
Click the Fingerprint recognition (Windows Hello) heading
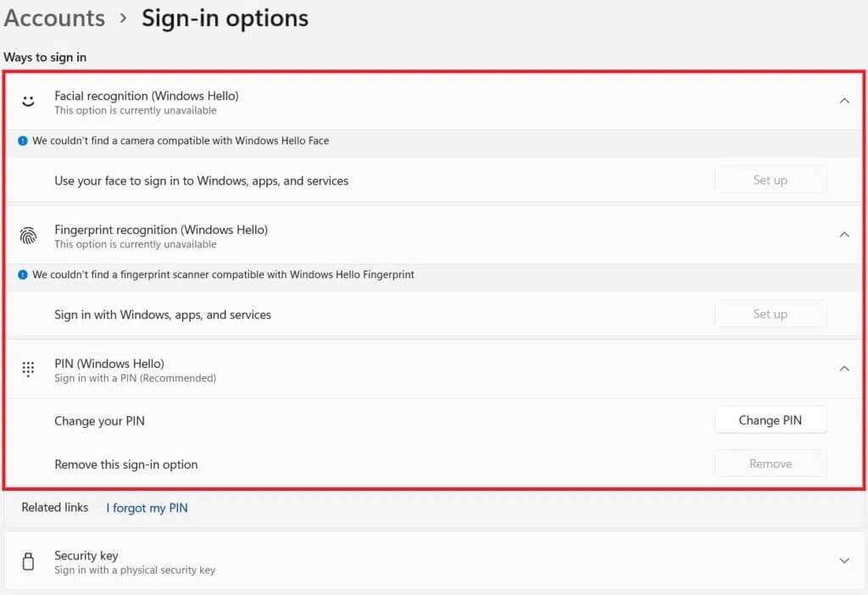point(160,230)
